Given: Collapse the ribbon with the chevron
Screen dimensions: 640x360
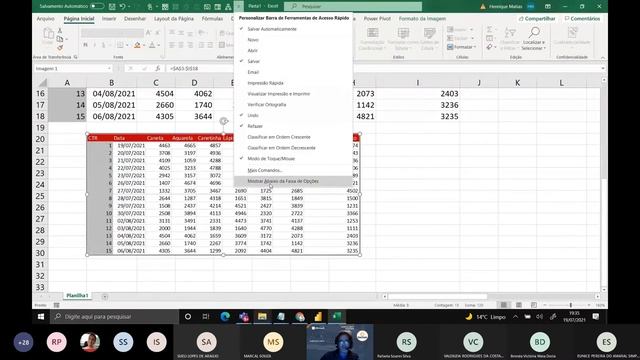Looking at the screenshot, I should (602, 58).
